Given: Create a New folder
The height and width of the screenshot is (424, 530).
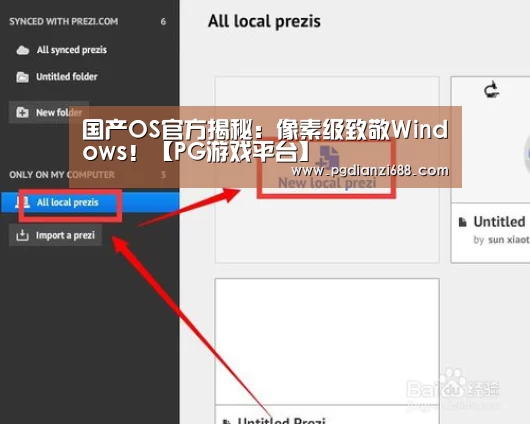Looking at the screenshot, I should pos(49,112).
